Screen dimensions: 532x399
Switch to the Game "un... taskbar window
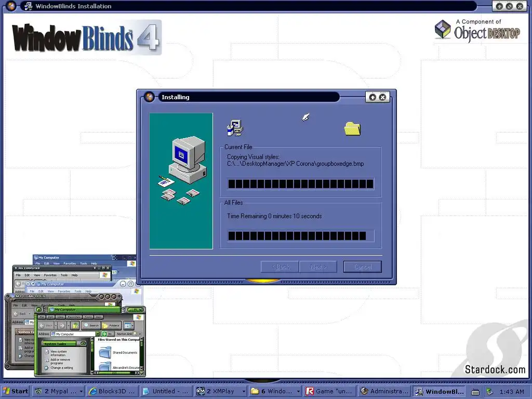tap(329, 391)
